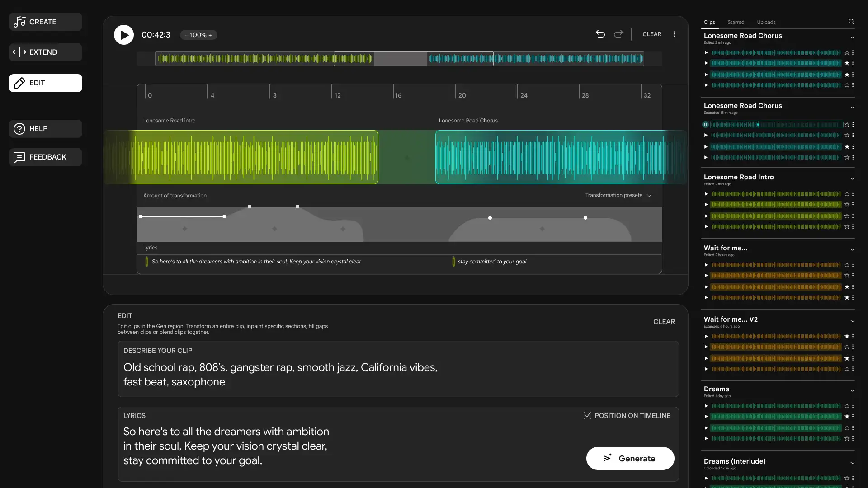This screenshot has width=868, height=488.
Task: Pause the playing clip in Extended Lonesome Road Chorus
Action: 705,125
